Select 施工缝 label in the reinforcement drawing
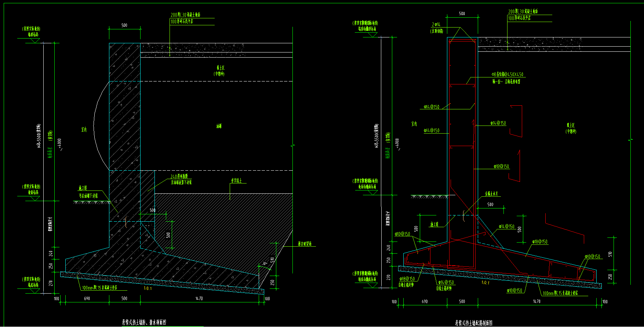 pyautogui.click(x=434, y=224)
